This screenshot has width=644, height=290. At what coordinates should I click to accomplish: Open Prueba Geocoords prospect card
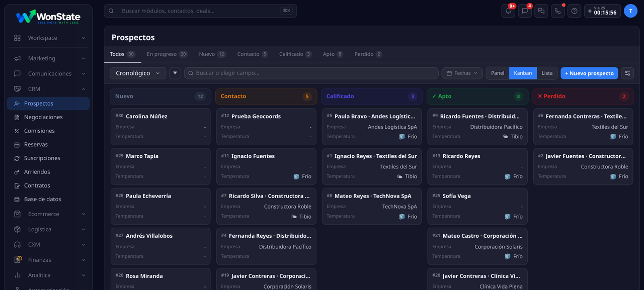266,126
